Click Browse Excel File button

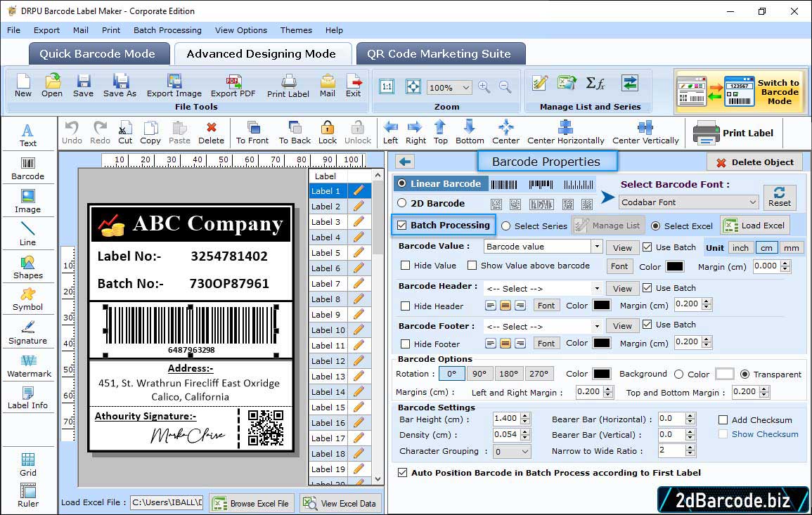tap(252, 503)
